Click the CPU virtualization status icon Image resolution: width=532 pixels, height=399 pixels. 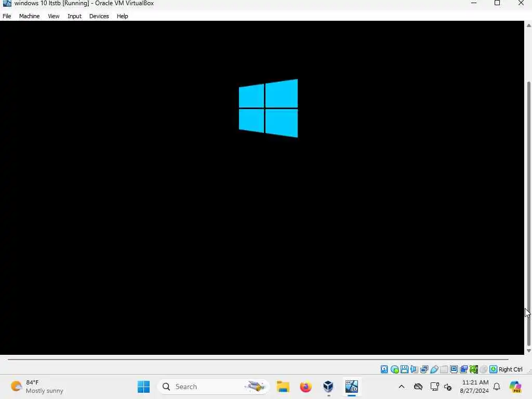(x=474, y=369)
